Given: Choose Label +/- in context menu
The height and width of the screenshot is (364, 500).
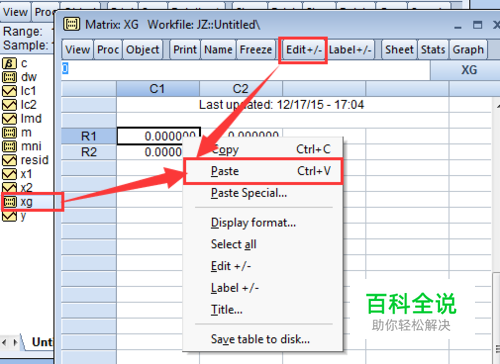Looking at the screenshot, I should [263, 288].
